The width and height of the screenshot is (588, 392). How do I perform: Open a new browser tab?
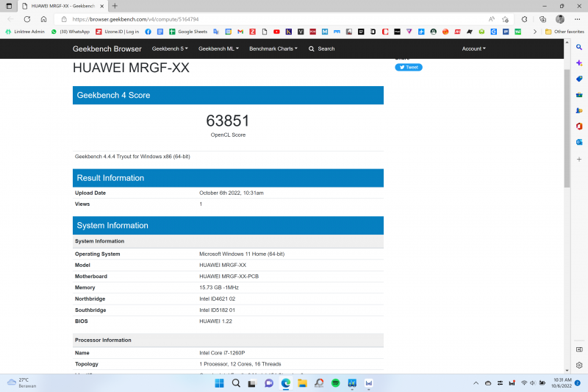coord(115,6)
